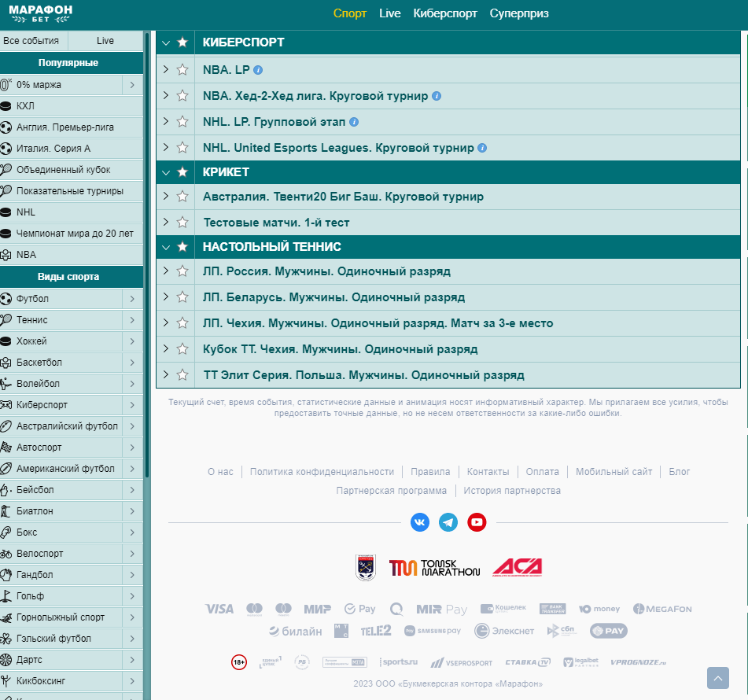Click the info icon next to NBA. LP
This screenshot has height=700, width=748.
[258, 70]
